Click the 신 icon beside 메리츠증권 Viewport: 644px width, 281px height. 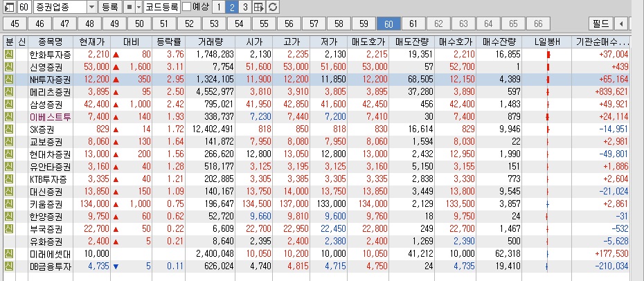(x=10, y=92)
